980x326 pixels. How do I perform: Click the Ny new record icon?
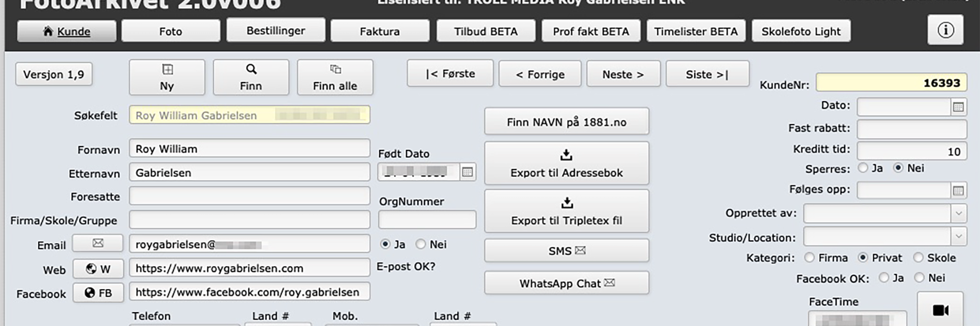point(167,77)
